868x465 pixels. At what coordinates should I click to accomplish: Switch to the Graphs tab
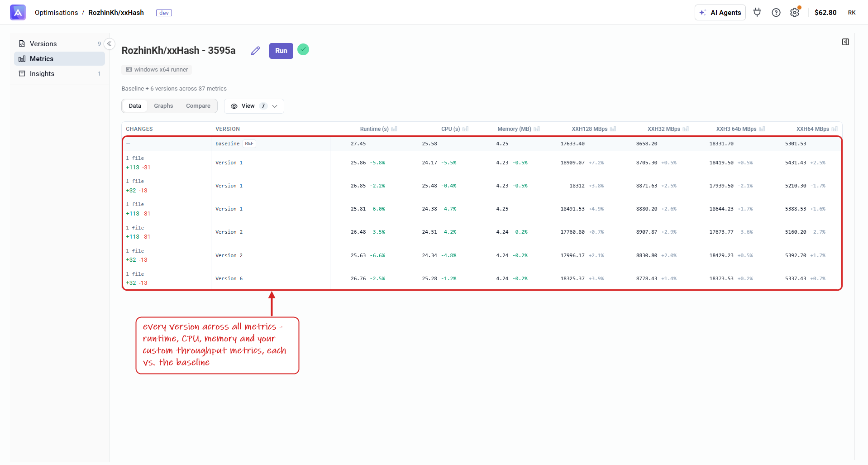coord(163,106)
